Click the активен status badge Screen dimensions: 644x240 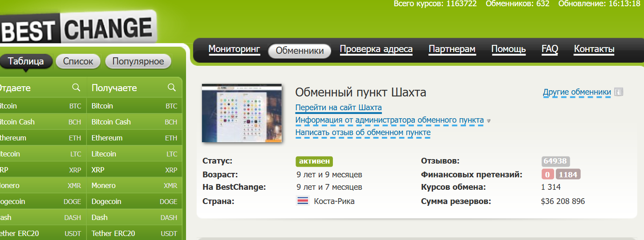314,161
